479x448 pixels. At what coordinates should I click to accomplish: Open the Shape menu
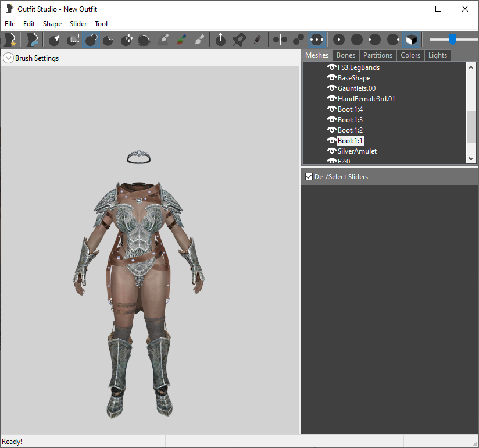(52, 24)
